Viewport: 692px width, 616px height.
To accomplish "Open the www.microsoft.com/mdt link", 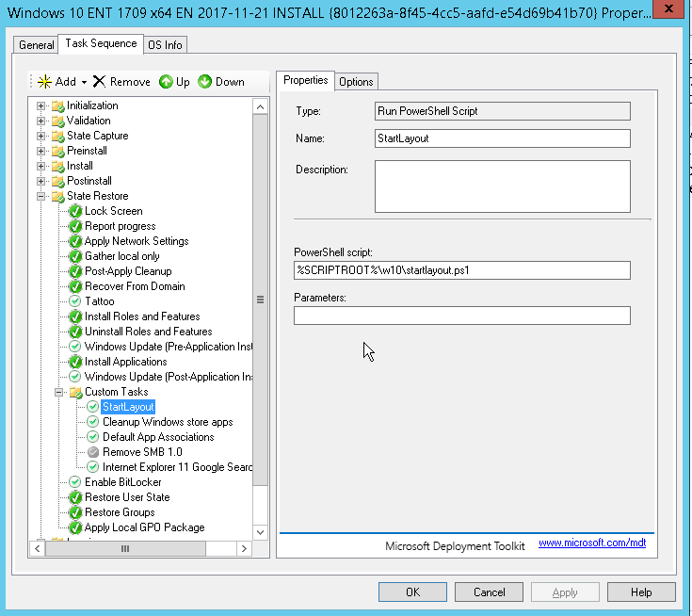I will tap(592, 543).
